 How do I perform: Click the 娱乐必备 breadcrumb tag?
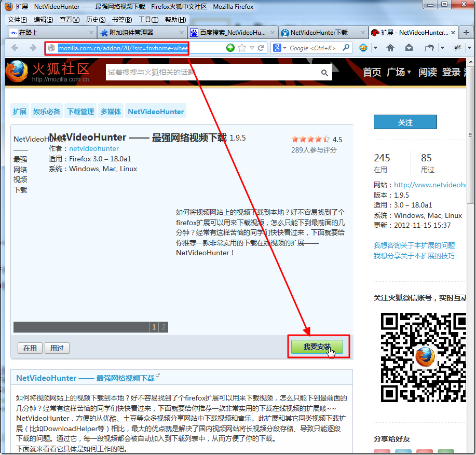46,112
